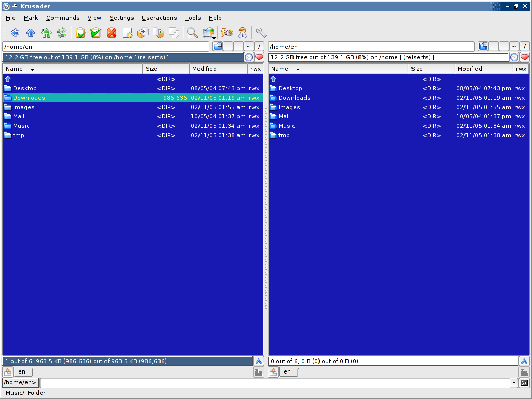
Task: Click left panel '..' parent directory button
Action: point(238,46)
